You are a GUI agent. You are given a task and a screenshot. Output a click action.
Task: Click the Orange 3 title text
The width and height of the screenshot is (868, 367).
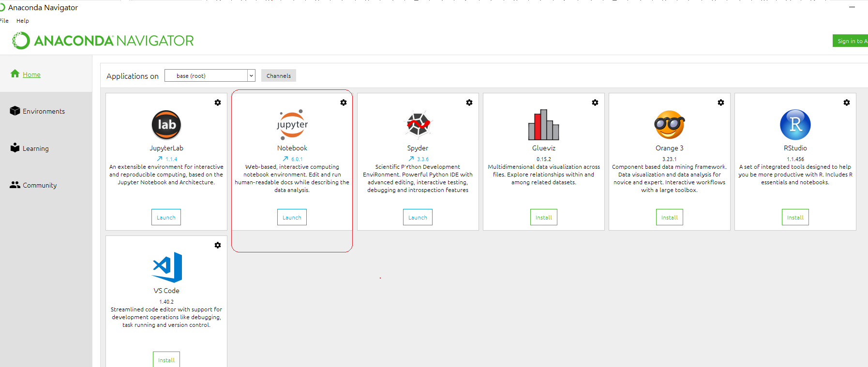tap(670, 148)
